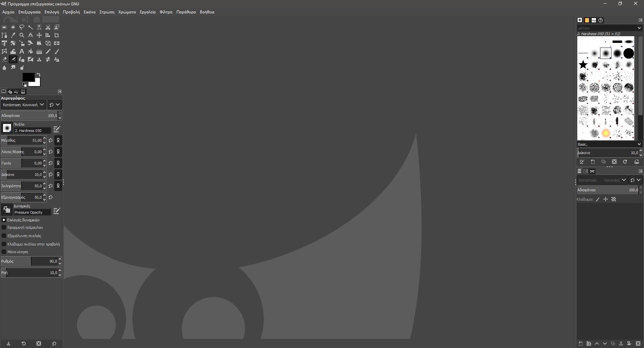Enable the Εφαρμογή τρέμουλου checkbox
The image size is (644, 348).
tap(4, 227)
